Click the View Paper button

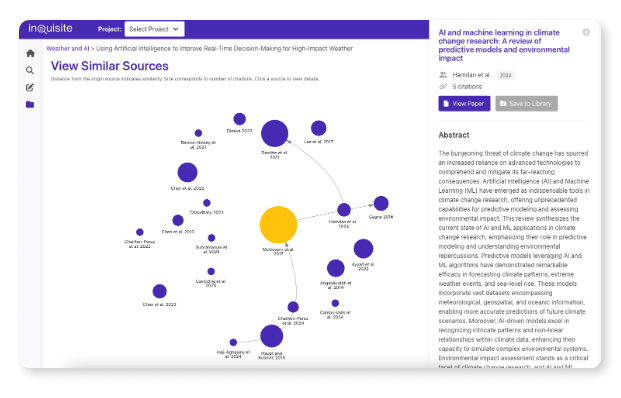point(464,103)
